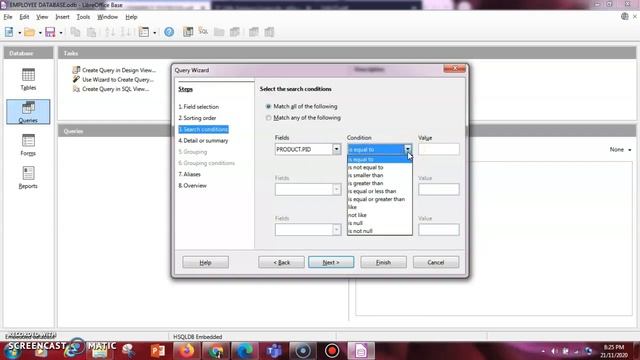The image size is (640, 360).
Task: Open the third Fields dropdown
Action: [x=336, y=230]
